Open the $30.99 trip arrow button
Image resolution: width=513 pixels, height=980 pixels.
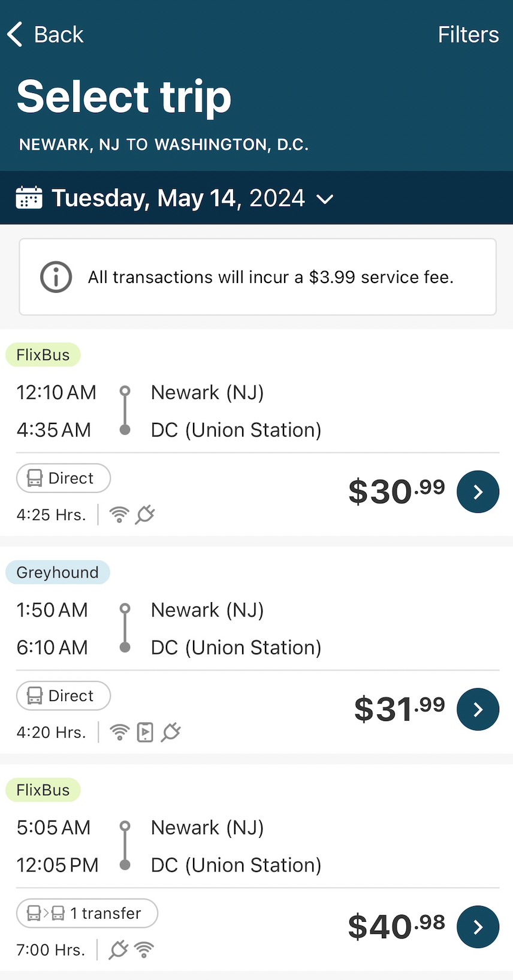point(478,492)
